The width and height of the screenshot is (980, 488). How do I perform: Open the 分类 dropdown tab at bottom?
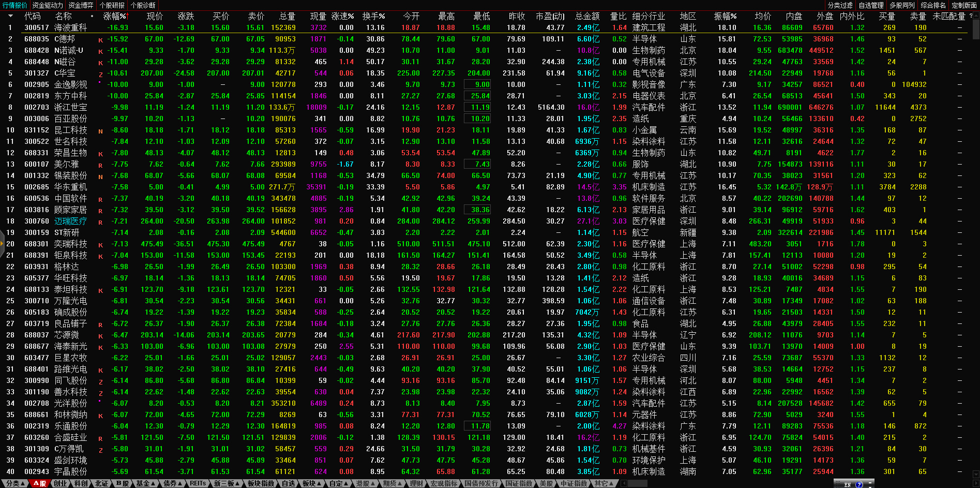pos(16,483)
